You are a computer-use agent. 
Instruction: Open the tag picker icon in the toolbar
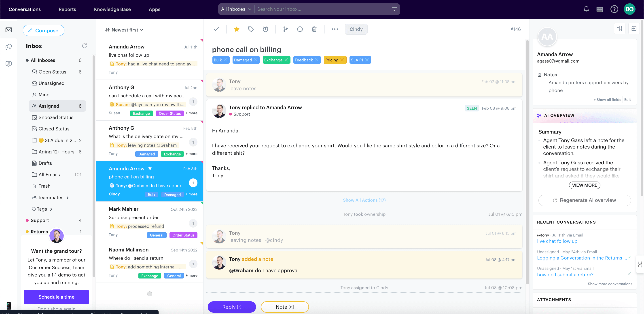click(x=251, y=29)
